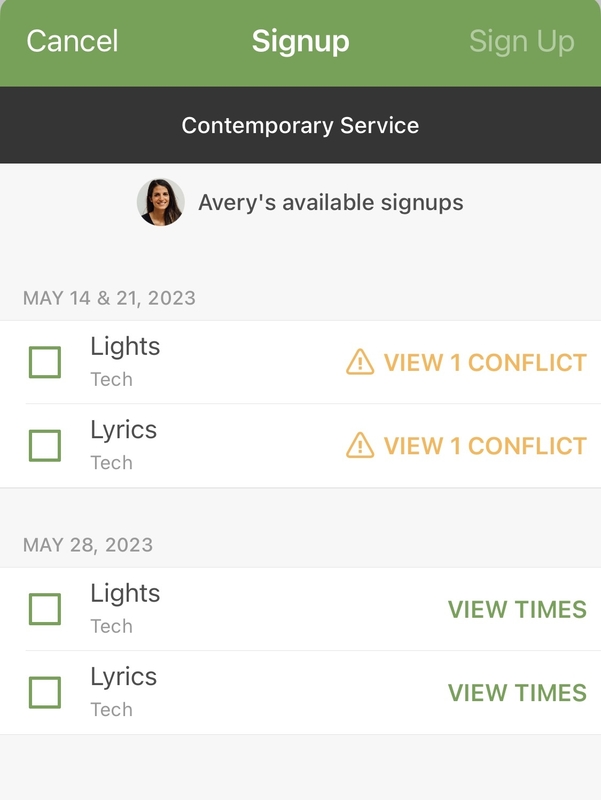Show VIEW TIMES for May 28 Lights
The width and height of the screenshot is (601, 800).
coord(517,609)
